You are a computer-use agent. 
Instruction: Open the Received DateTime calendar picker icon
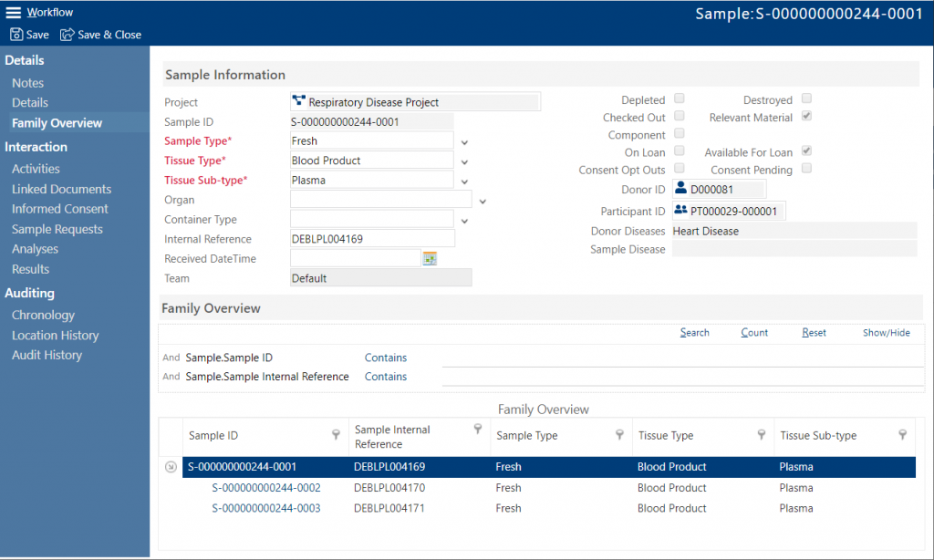coord(429,259)
